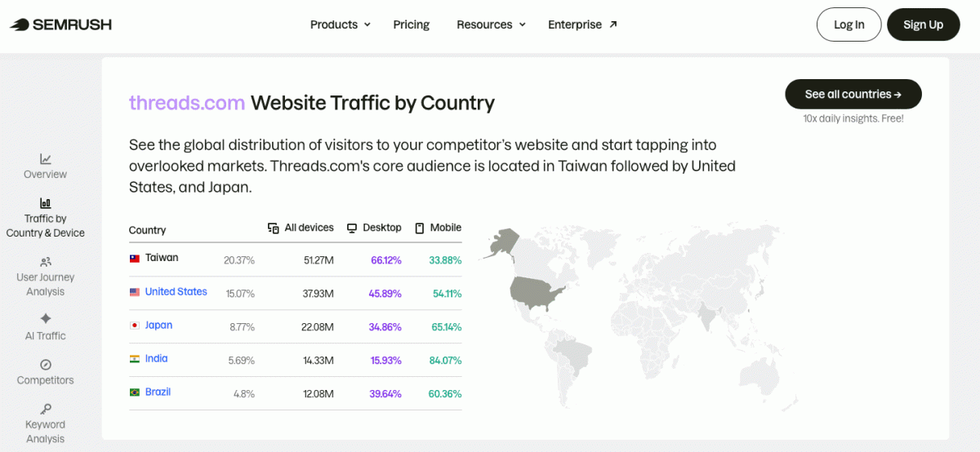Screen dimensions: 980x452
Task: Select the Overview chart icon in sidebar
Action: [46, 158]
